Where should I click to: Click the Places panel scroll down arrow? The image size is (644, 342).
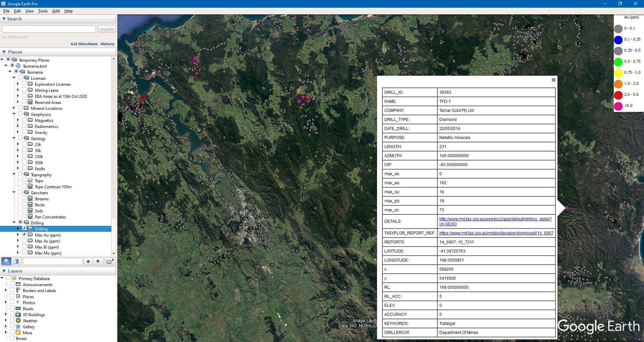[114, 253]
